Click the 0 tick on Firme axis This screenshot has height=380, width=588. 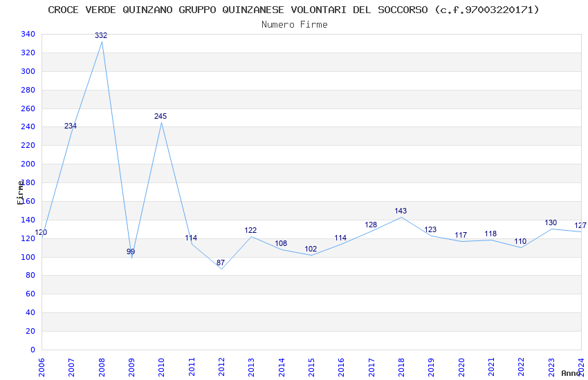pos(33,350)
